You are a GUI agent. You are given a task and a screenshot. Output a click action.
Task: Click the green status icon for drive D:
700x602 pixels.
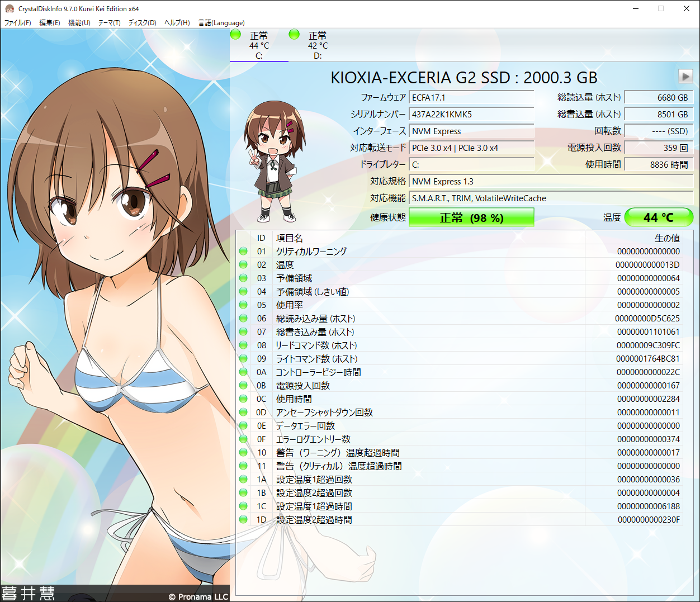(294, 35)
